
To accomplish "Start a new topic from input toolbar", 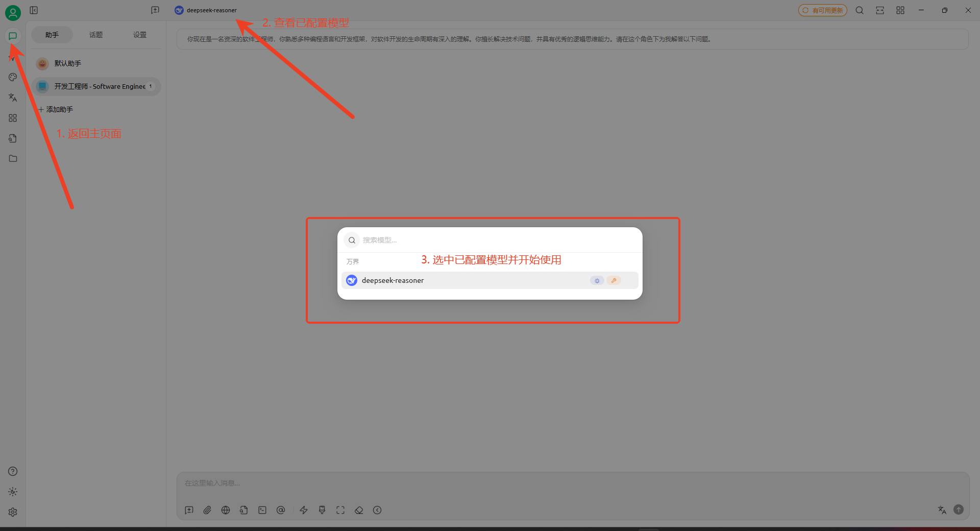I will pyautogui.click(x=189, y=510).
